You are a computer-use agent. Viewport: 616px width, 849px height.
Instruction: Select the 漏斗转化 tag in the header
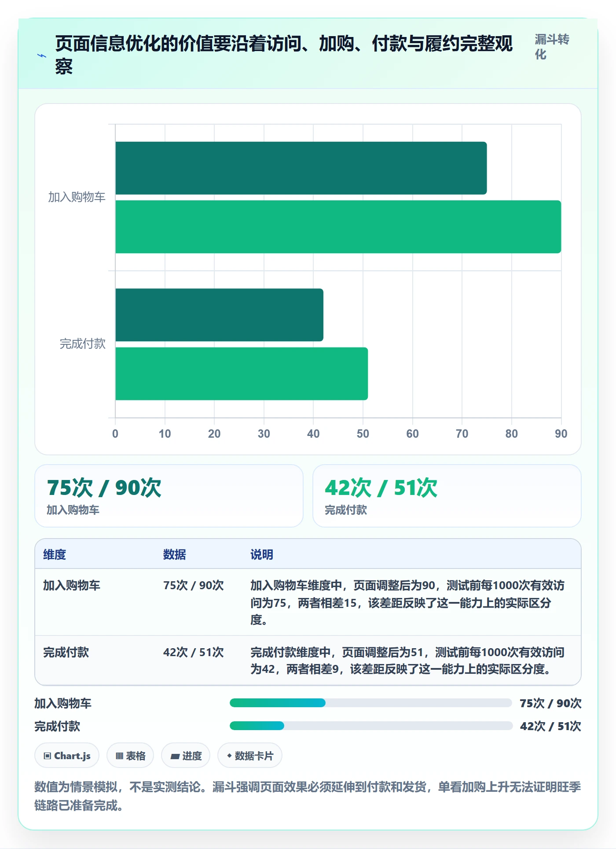coord(552,47)
